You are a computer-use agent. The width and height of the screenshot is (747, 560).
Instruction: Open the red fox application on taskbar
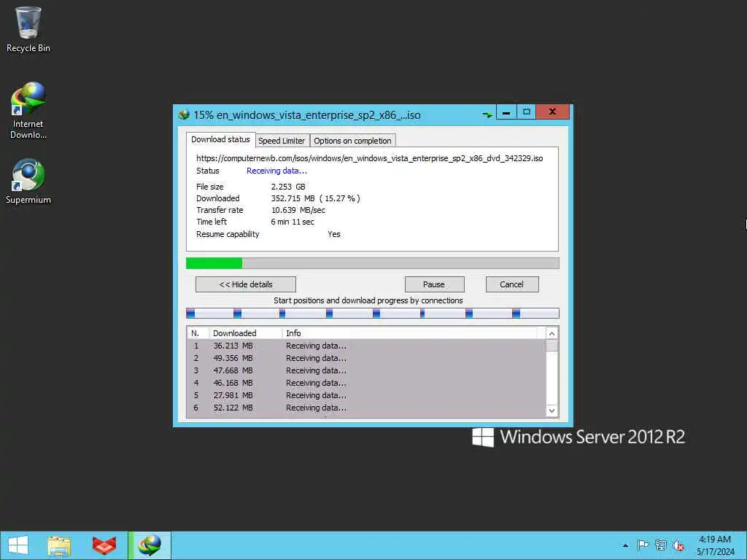104,545
